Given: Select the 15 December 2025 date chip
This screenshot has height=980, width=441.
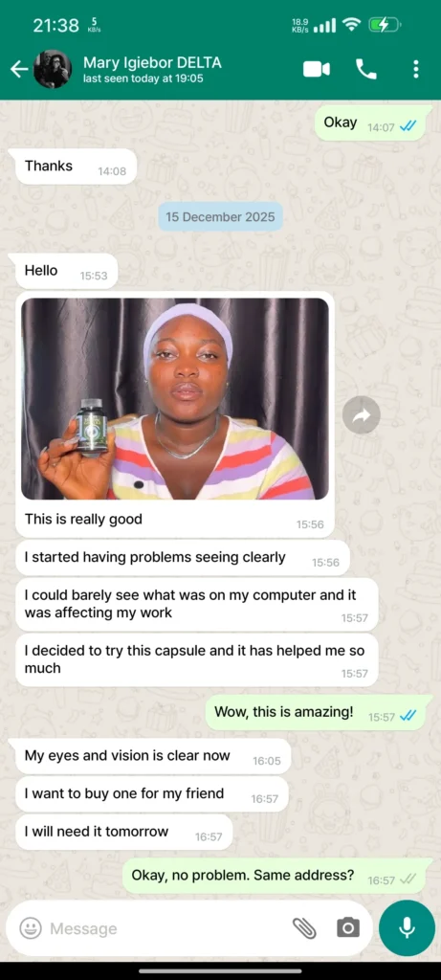Looking at the screenshot, I should [x=220, y=217].
